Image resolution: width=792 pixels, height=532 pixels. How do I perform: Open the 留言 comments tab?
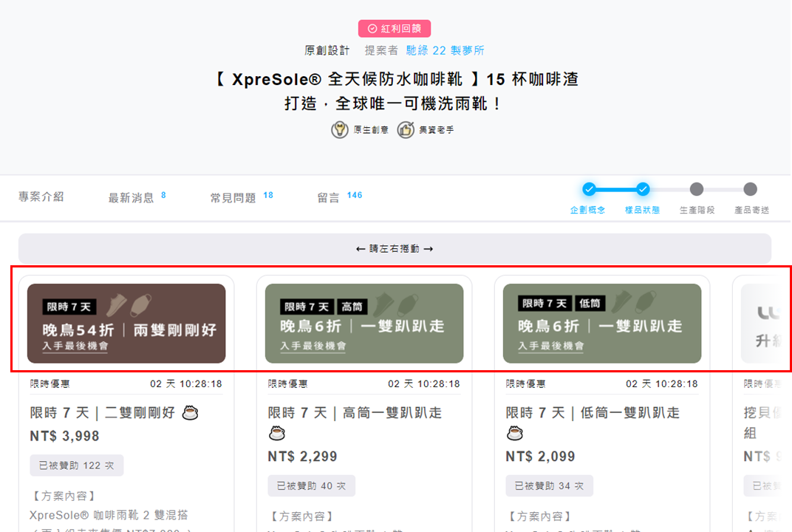328,197
